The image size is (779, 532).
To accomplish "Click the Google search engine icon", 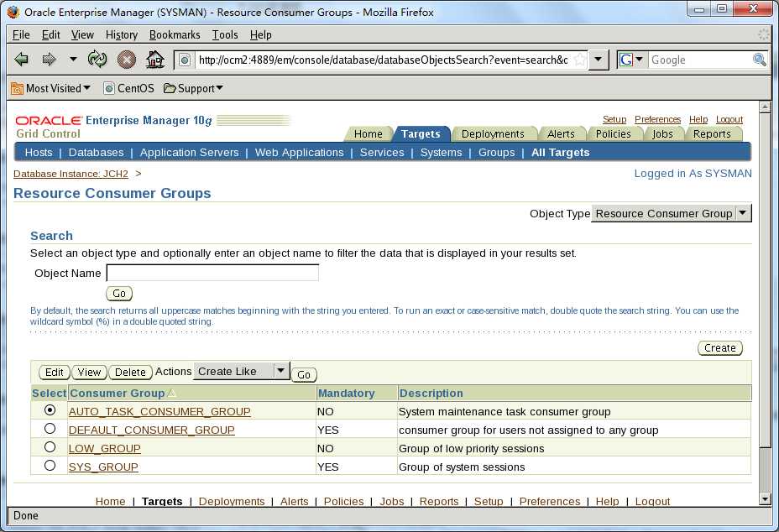I will [x=626, y=60].
